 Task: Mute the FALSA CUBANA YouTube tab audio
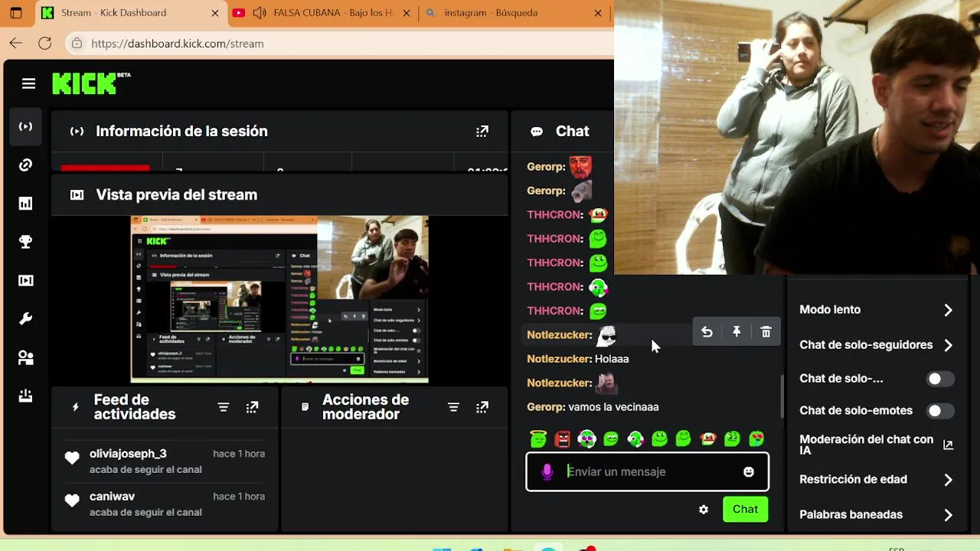pos(259,13)
